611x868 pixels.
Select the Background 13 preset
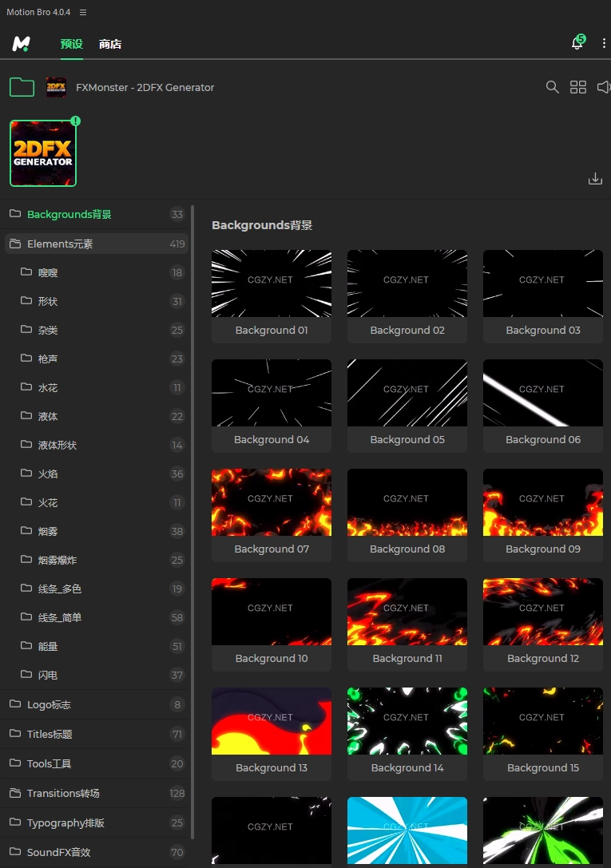[272, 734]
